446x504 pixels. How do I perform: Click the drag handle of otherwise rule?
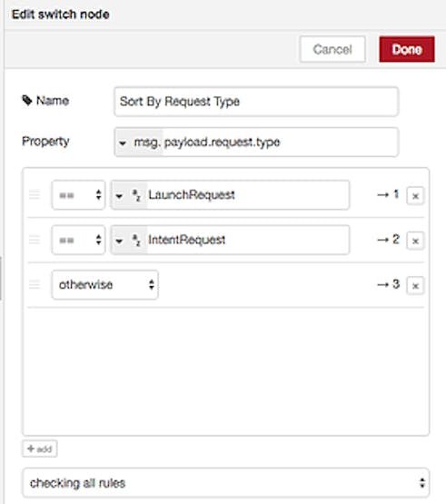tap(35, 285)
